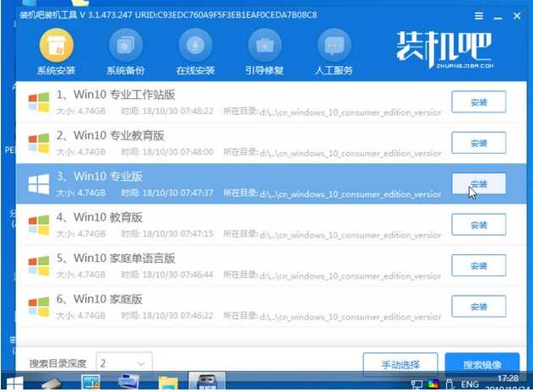Click 安装 for Win10 专业教育版
This screenshot has width=533, height=392.
coord(479,143)
